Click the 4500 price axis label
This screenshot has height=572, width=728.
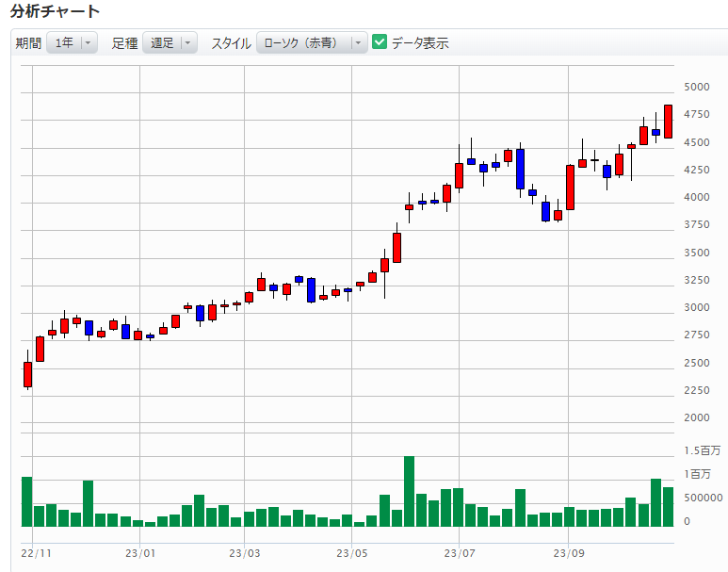coord(696,142)
